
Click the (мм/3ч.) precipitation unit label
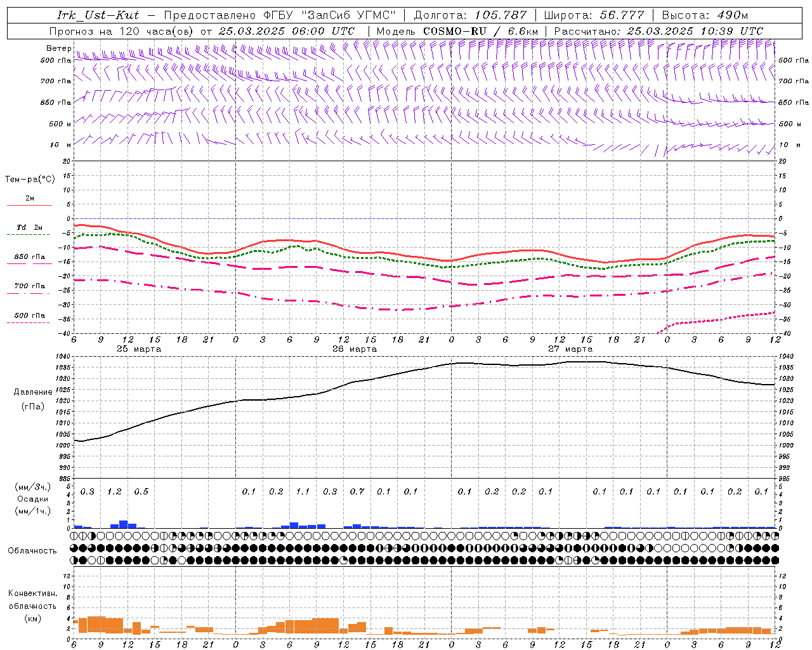click(33, 487)
